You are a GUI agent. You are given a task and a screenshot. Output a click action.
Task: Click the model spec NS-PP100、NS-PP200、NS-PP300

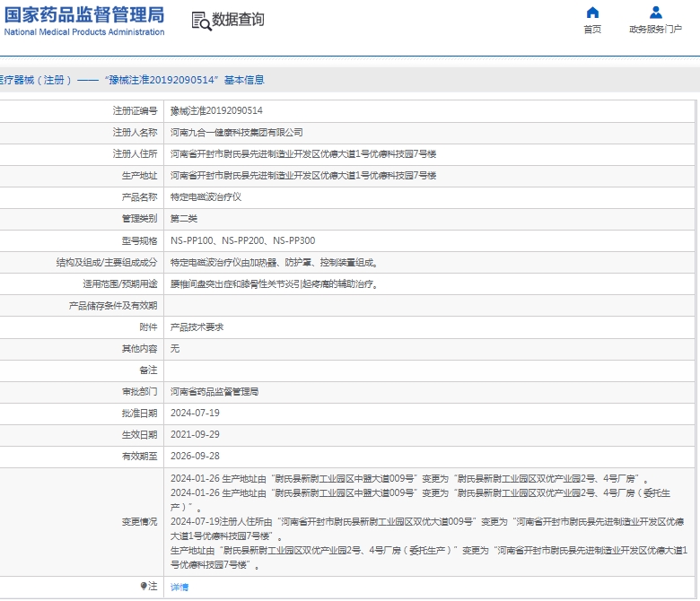243,240
